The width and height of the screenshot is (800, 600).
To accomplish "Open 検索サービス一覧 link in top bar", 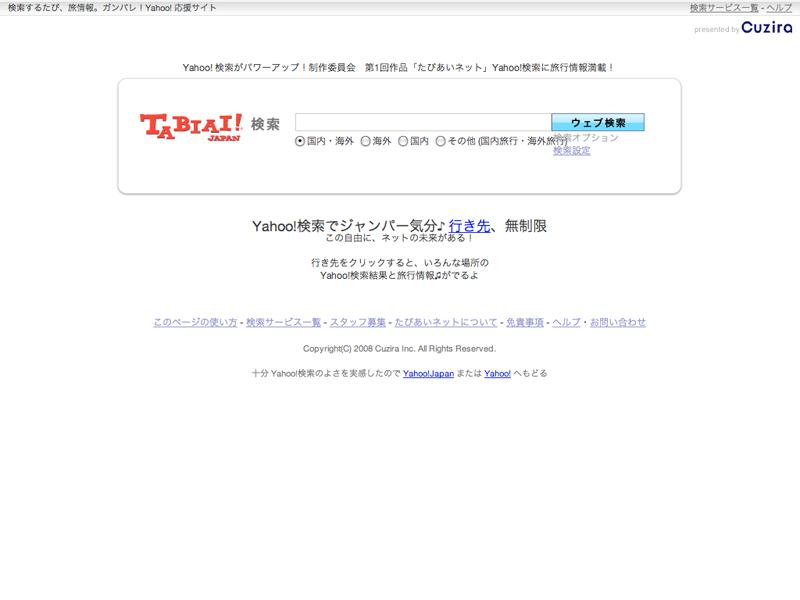I will tap(724, 8).
